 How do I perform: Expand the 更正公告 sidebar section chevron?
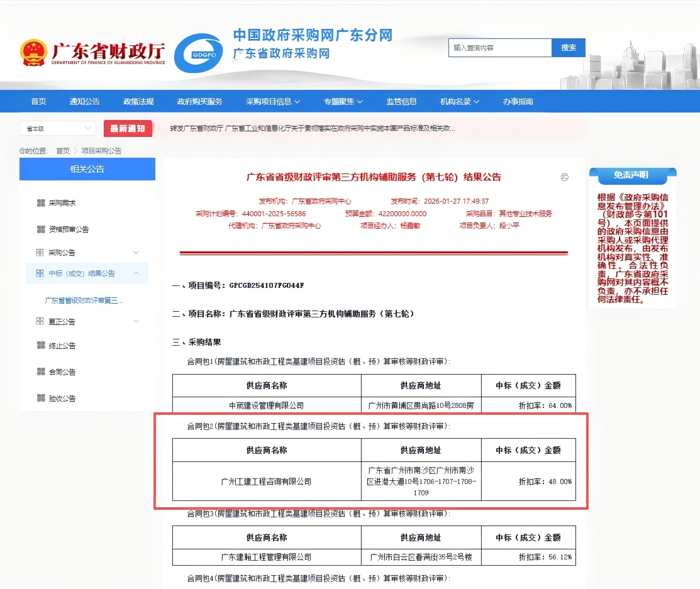136,322
